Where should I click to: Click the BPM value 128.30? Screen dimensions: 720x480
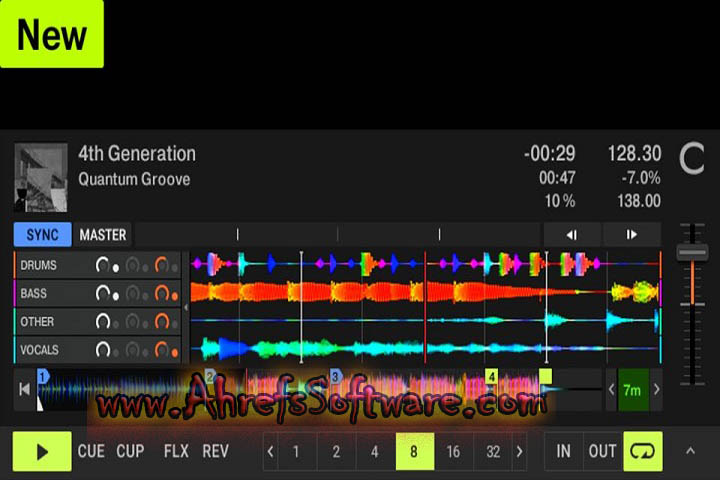(x=635, y=153)
